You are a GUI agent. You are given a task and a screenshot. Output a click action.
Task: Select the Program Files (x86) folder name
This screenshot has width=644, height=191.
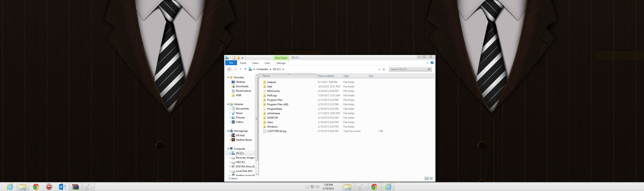(278, 104)
